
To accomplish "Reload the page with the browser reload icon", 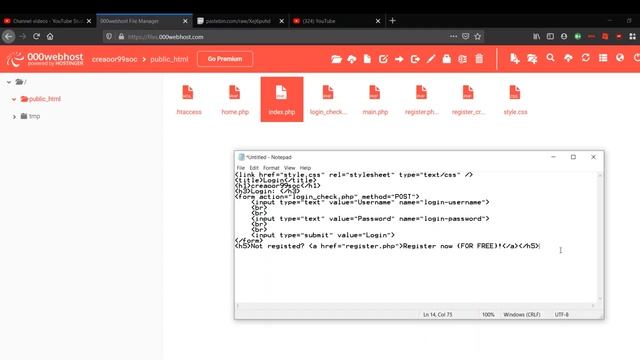I will click(36, 36).
